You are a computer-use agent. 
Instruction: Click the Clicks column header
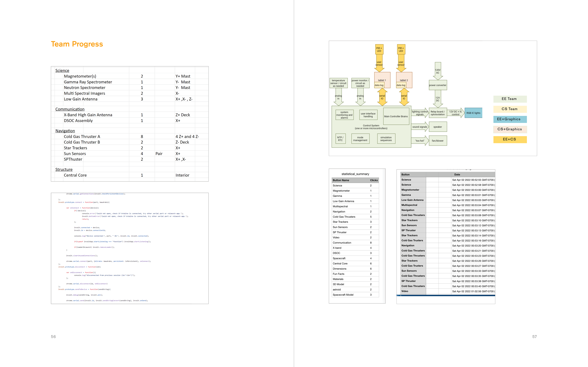click(x=374, y=180)
